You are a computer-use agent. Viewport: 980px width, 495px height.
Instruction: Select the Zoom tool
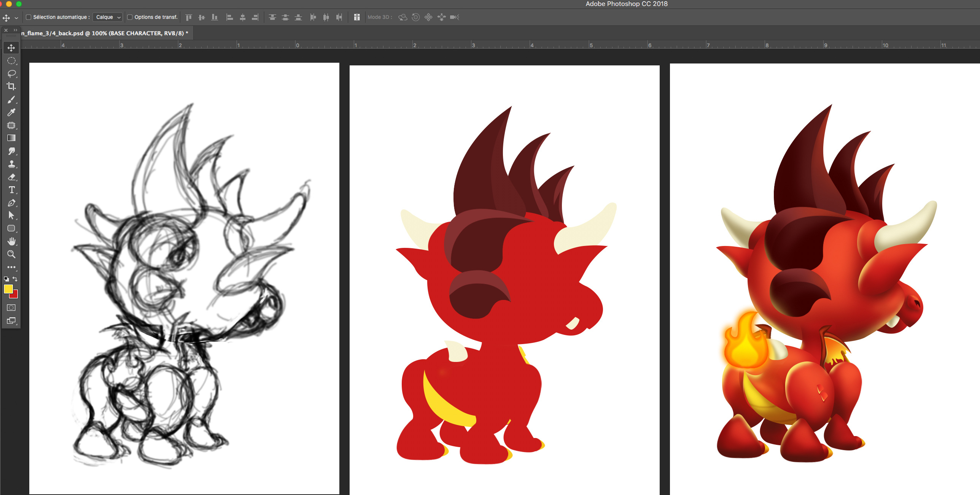11,254
